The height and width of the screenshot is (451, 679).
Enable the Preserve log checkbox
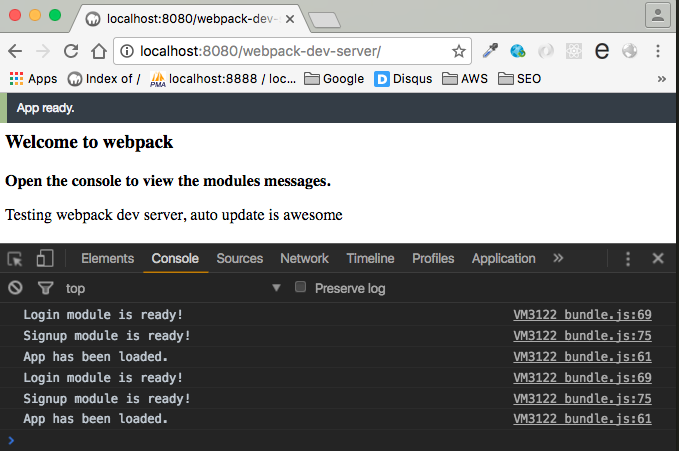(300, 287)
